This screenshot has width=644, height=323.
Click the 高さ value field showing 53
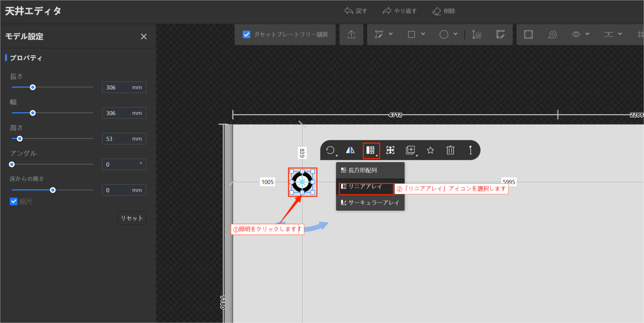[124, 139]
